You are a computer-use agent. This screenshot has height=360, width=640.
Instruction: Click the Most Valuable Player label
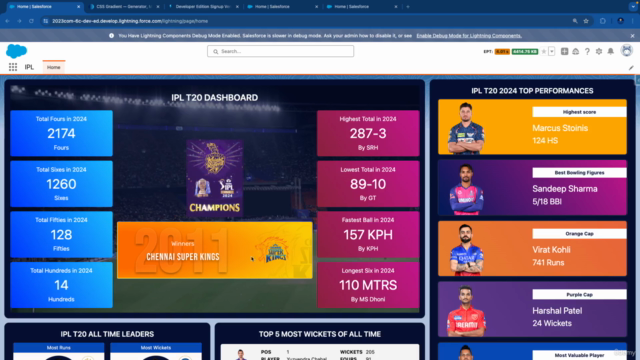pyautogui.click(x=579, y=355)
